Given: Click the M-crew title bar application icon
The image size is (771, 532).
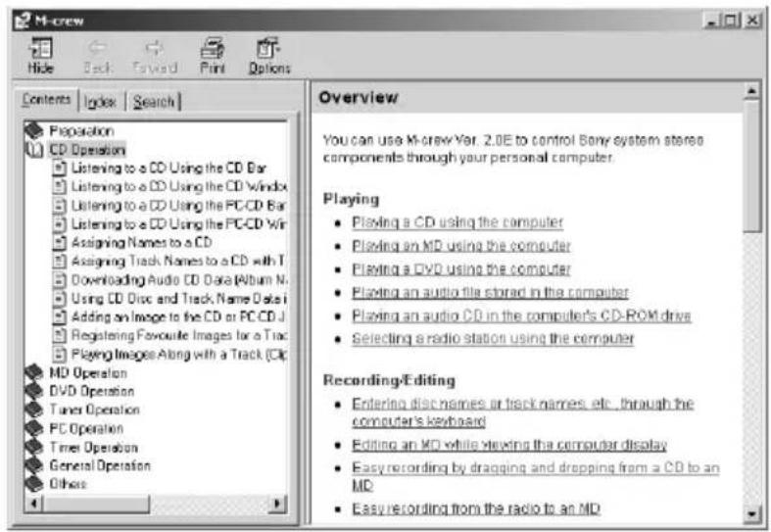Looking at the screenshot, I should [23, 21].
